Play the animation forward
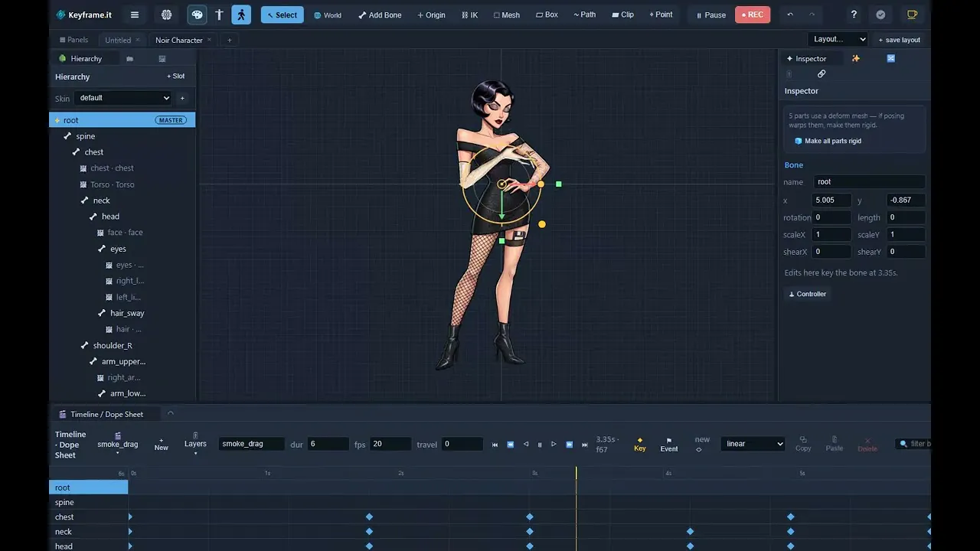 pos(554,445)
